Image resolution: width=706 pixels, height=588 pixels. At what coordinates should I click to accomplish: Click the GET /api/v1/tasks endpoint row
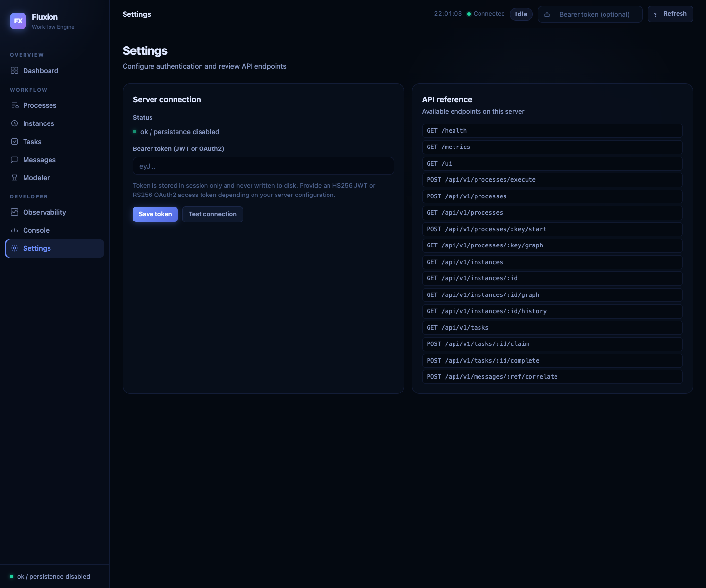553,328
